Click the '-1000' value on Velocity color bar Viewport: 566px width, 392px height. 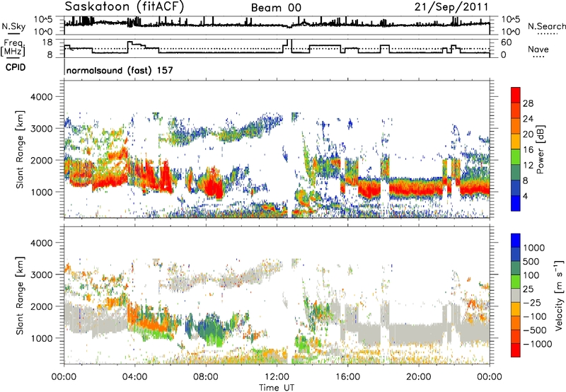pos(537,344)
